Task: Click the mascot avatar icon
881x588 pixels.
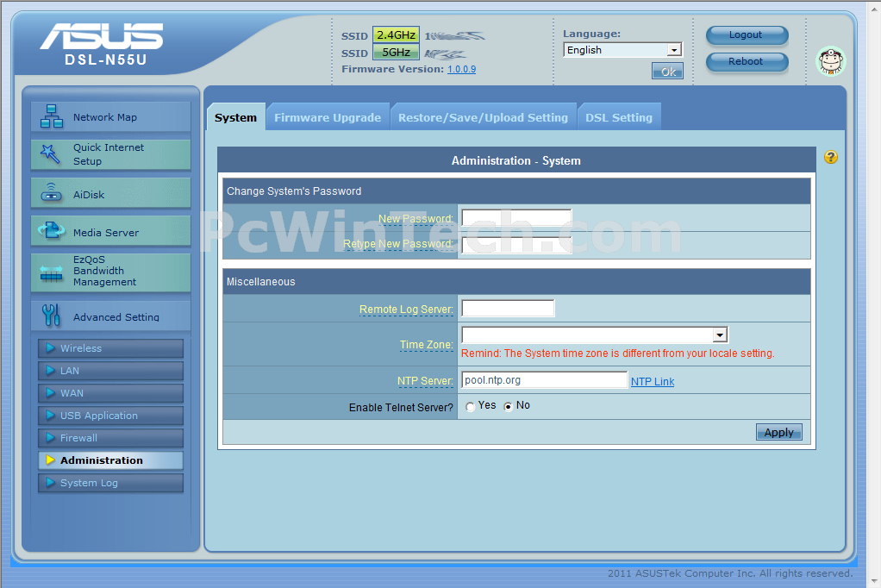Action: (831, 61)
